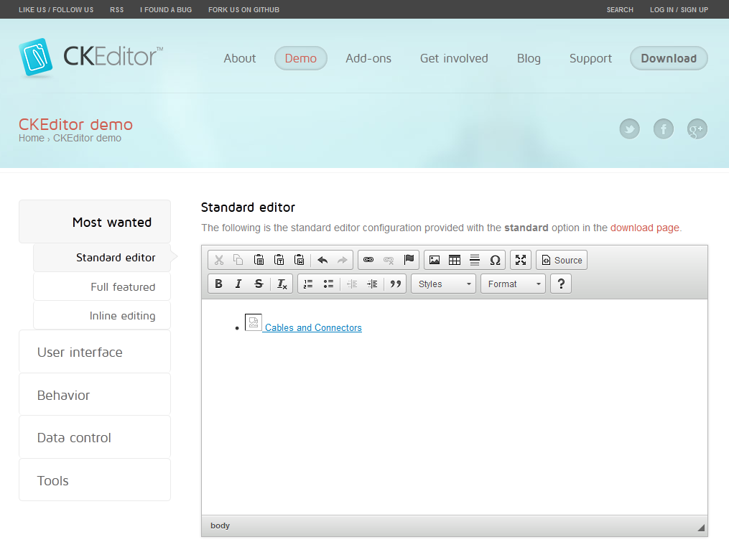729x560 pixels.
Task: Open the Demo nav item
Action: point(301,58)
